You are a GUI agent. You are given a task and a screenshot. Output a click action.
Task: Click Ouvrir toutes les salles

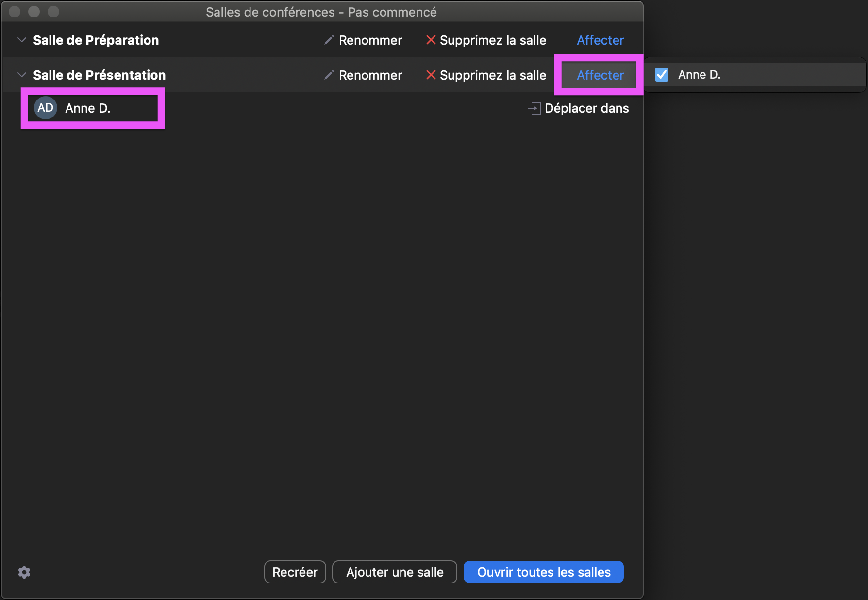[543, 572]
